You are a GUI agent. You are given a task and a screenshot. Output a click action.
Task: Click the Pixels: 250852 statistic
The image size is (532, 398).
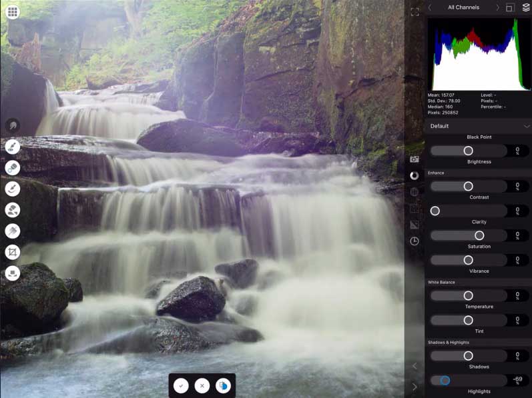click(x=443, y=113)
